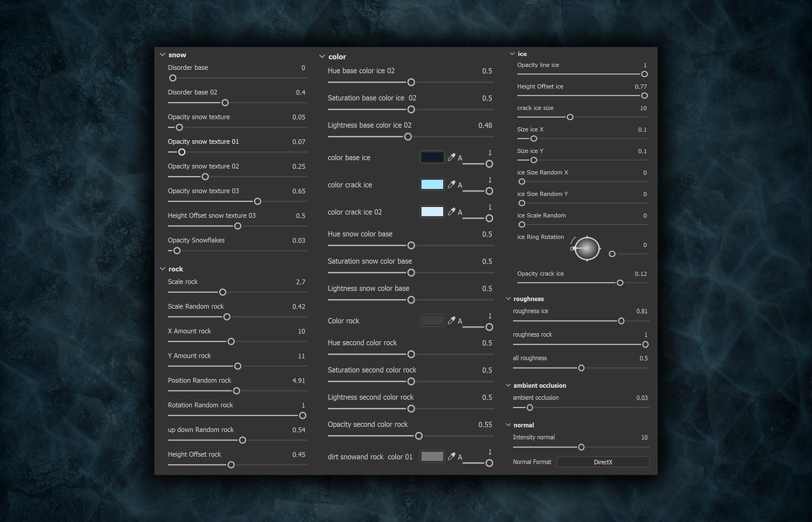Click the ice Ring Rotation dial
This screenshot has height=522, width=812.
click(x=587, y=249)
